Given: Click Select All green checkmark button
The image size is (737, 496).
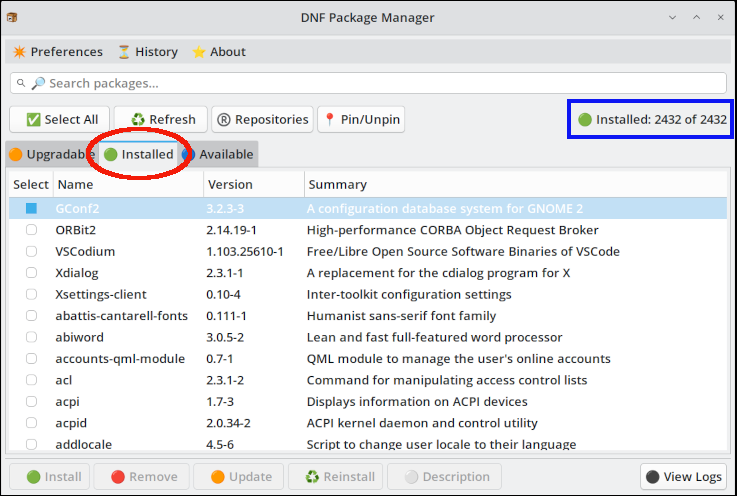Looking at the screenshot, I should (x=60, y=119).
